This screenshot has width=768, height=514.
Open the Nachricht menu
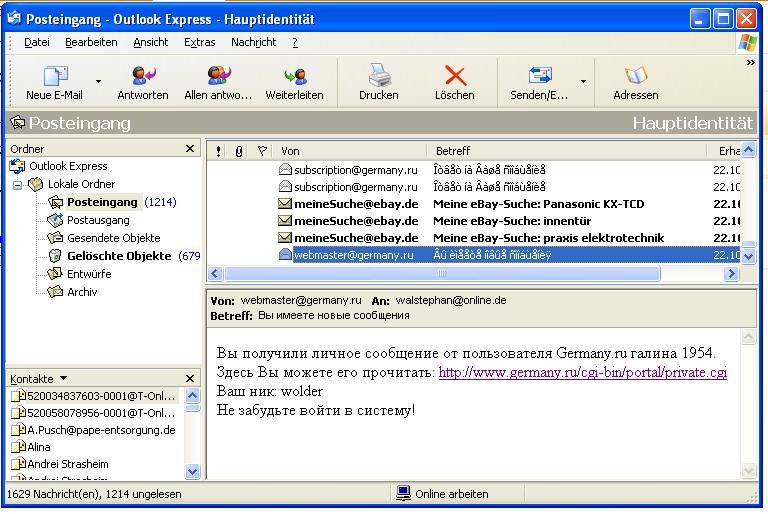pyautogui.click(x=254, y=43)
